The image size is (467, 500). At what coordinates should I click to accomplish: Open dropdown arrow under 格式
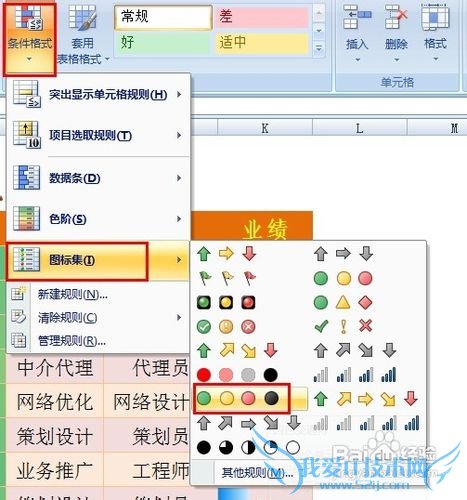tap(436, 59)
